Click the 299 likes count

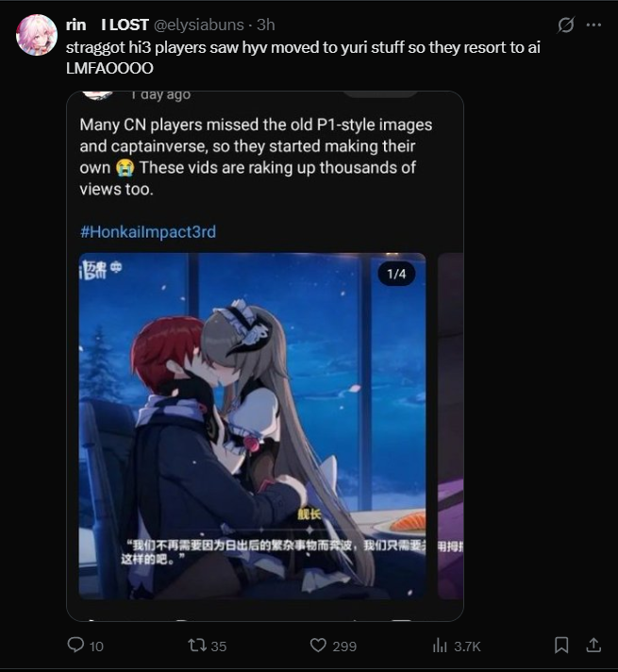pyautogui.click(x=344, y=647)
